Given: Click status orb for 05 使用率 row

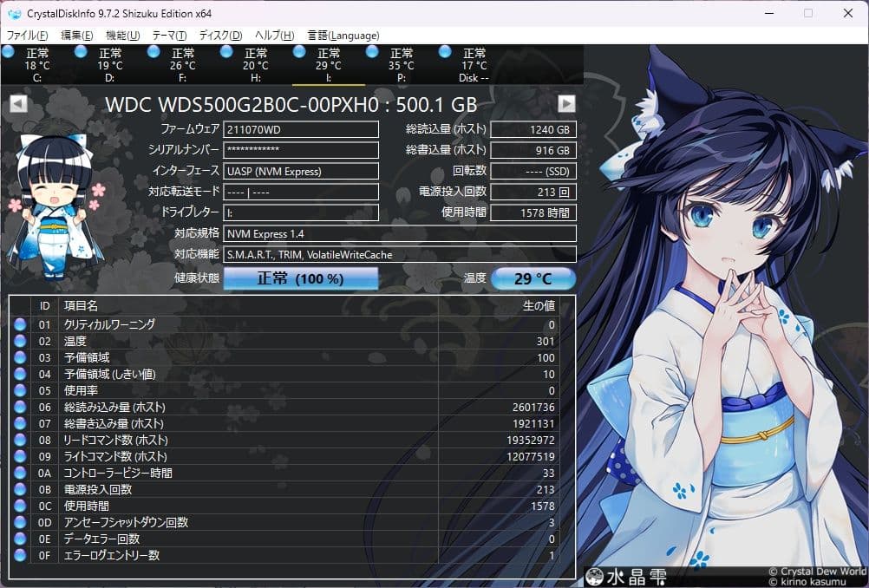Looking at the screenshot, I should (20, 390).
